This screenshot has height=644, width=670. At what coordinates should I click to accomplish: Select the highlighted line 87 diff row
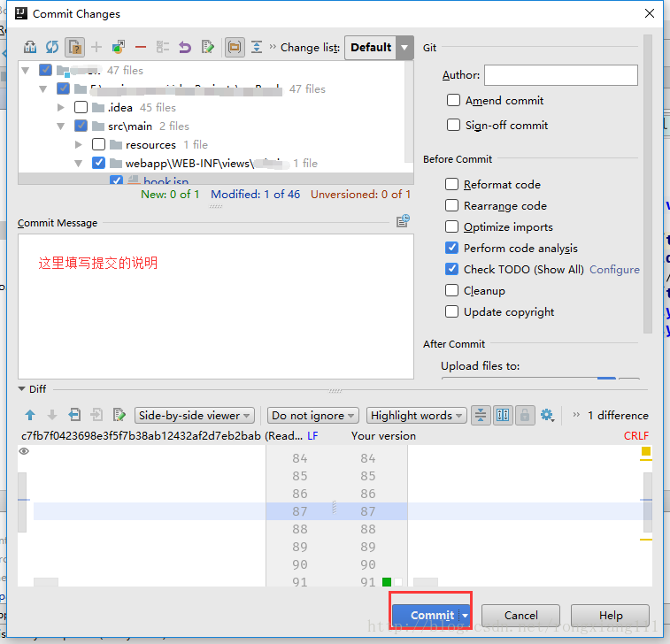click(x=336, y=511)
